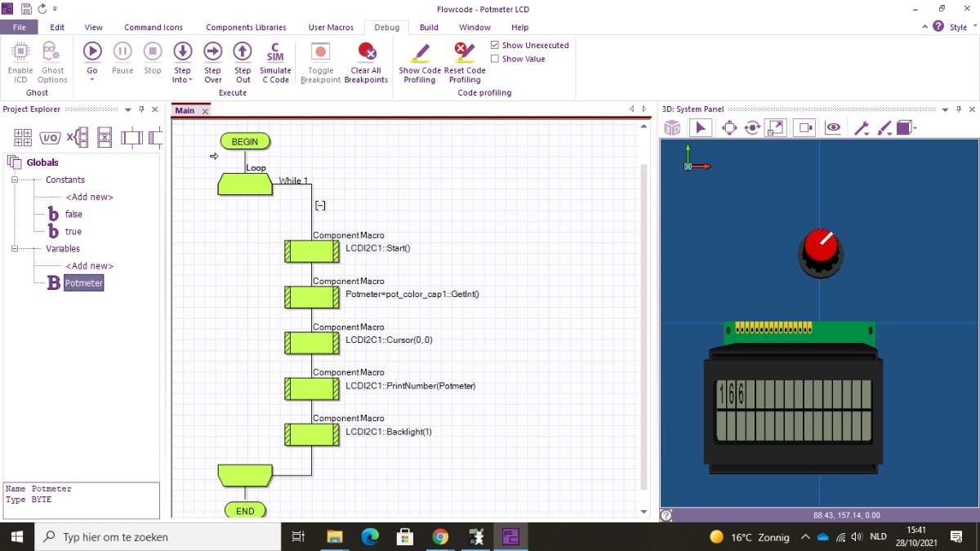Switch to the Build ribbon tab
Screen dimensions: 980x551
click(429, 27)
